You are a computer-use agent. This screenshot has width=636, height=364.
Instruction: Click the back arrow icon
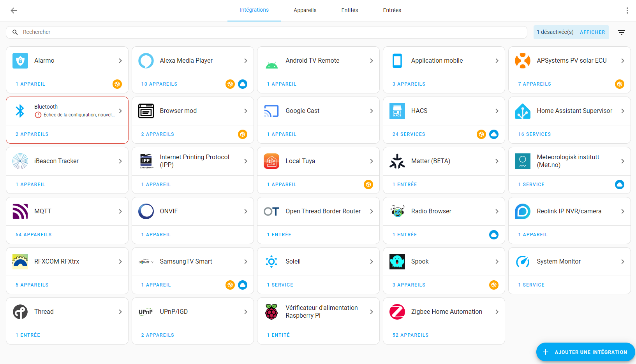point(14,11)
